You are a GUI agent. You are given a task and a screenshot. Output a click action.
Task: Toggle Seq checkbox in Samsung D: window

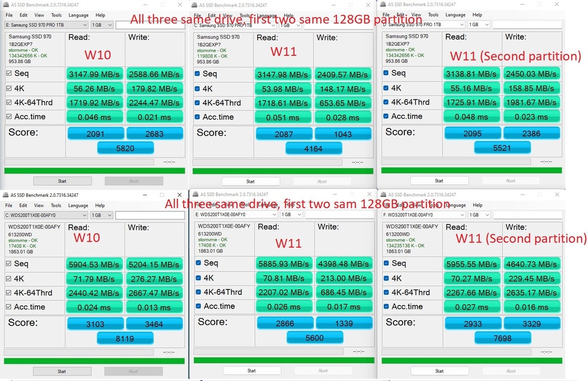pos(386,73)
